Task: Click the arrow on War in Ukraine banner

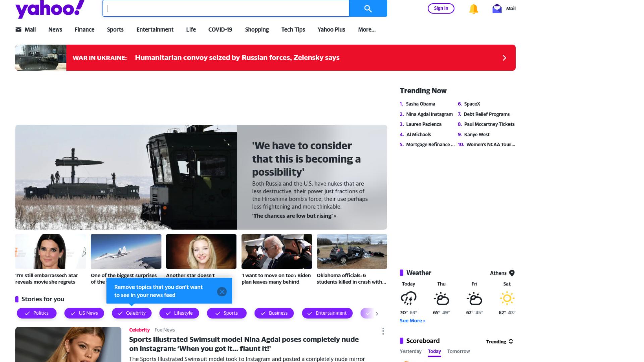Action: [x=504, y=58]
